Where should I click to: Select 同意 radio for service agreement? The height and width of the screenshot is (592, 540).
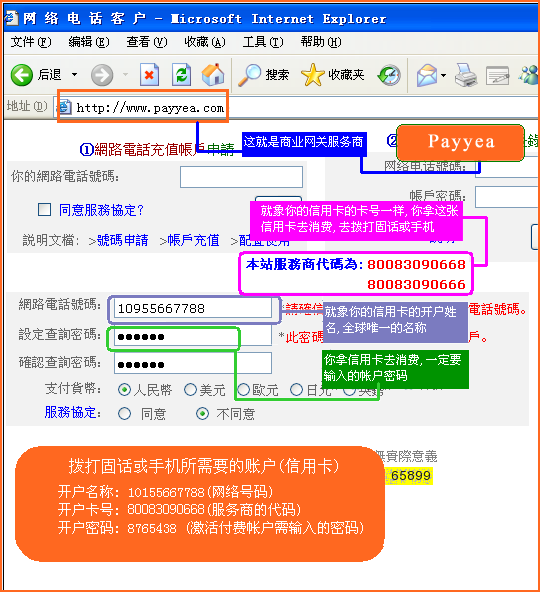pos(124,414)
